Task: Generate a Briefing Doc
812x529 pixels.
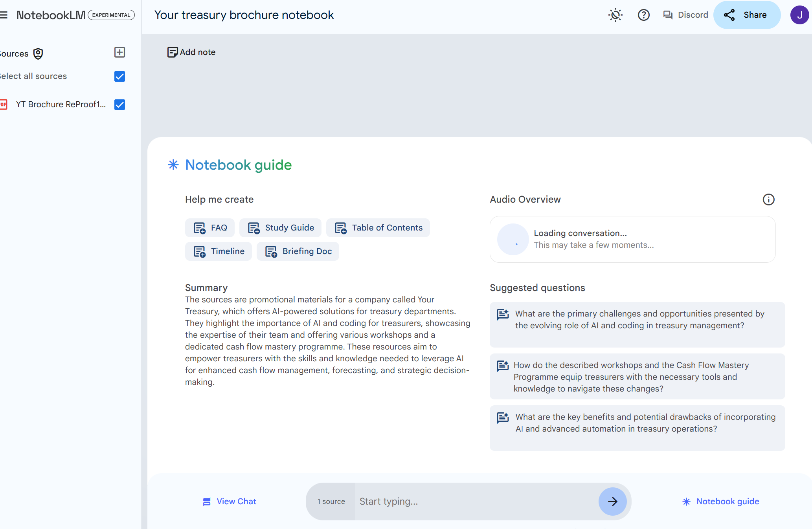Action: 298,251
